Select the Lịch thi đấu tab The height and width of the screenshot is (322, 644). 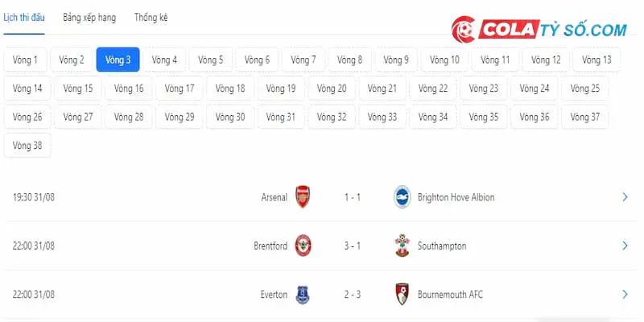24,18
